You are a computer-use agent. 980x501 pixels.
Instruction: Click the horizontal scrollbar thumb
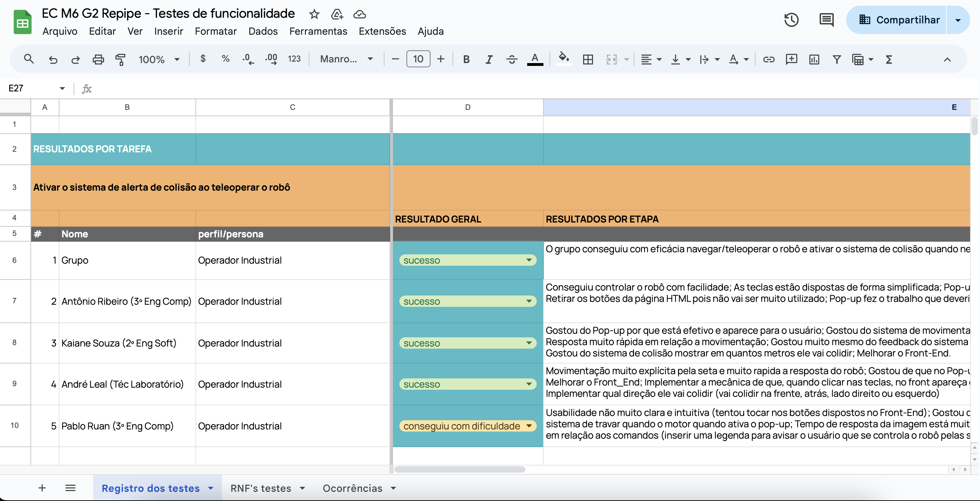click(x=460, y=469)
